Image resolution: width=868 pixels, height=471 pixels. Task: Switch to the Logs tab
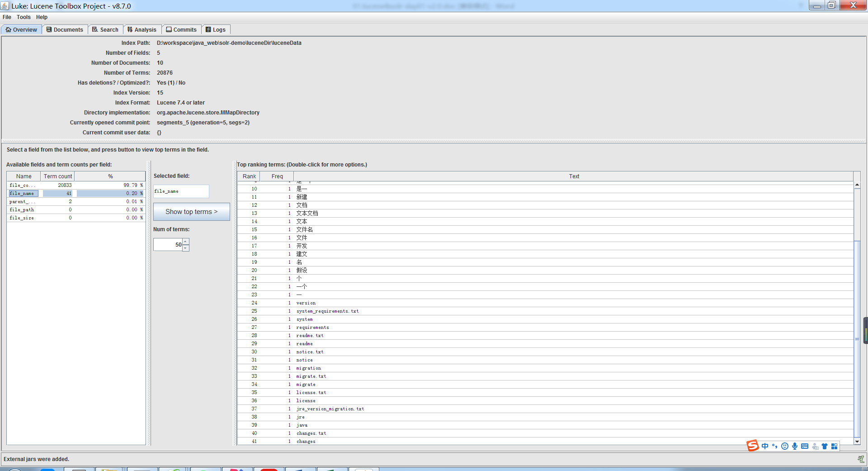coord(216,29)
